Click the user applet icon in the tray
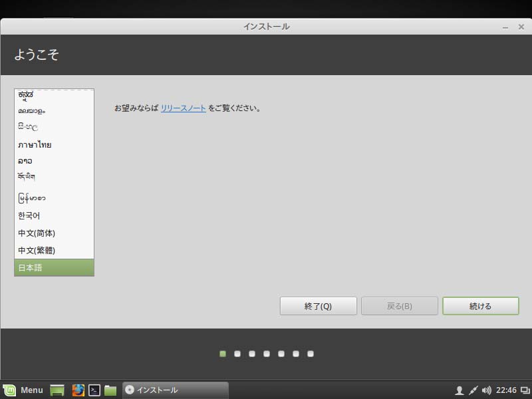Viewport: 532px width, 399px height. pos(460,390)
